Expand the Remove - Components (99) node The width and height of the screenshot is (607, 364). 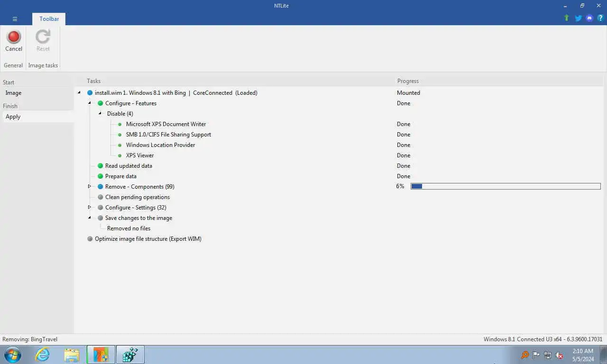(x=90, y=187)
